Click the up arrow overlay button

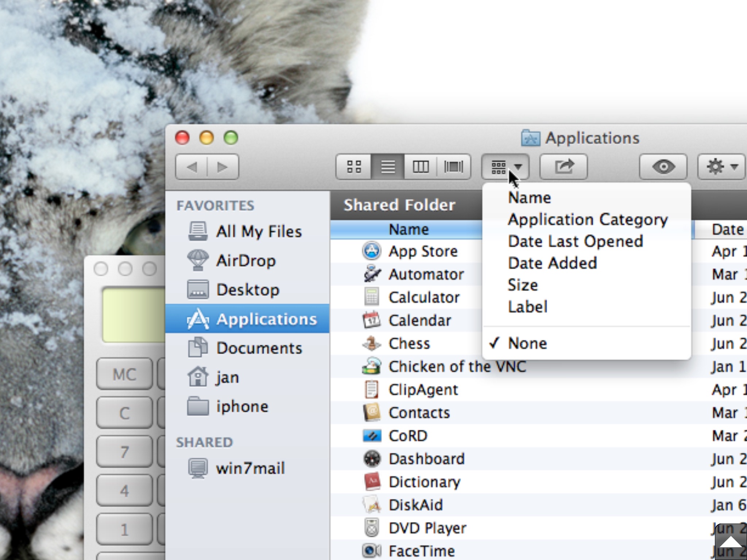(x=731, y=541)
